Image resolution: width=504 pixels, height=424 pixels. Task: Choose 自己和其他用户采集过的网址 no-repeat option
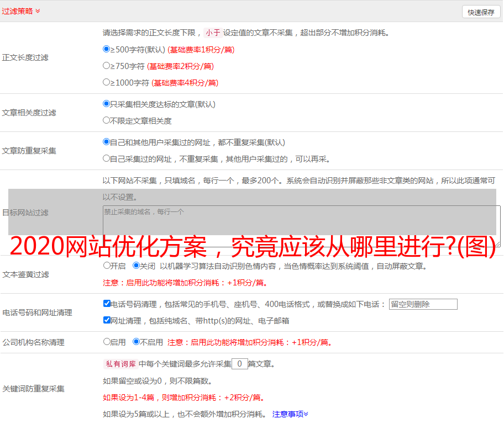(x=107, y=142)
